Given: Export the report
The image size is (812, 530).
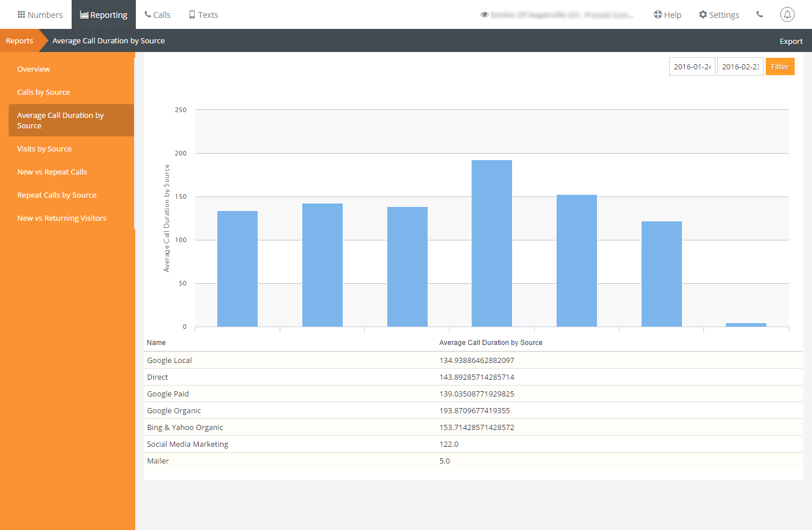Looking at the screenshot, I should [x=791, y=41].
